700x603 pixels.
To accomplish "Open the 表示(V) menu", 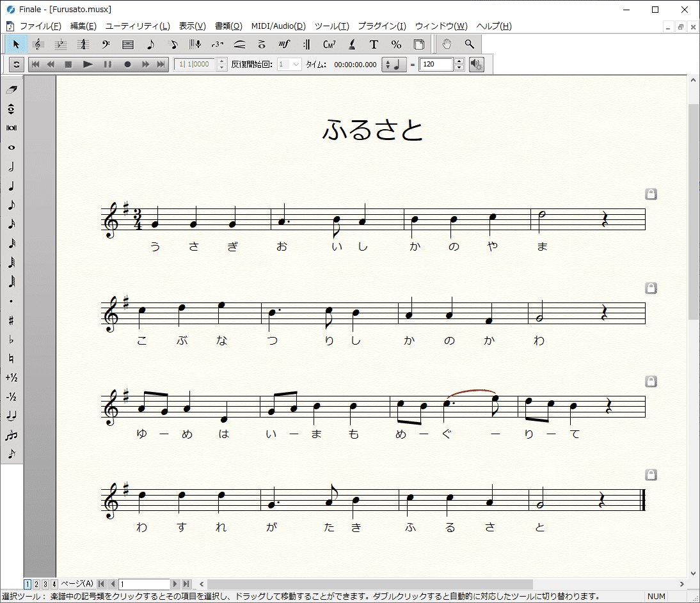I will (x=193, y=26).
